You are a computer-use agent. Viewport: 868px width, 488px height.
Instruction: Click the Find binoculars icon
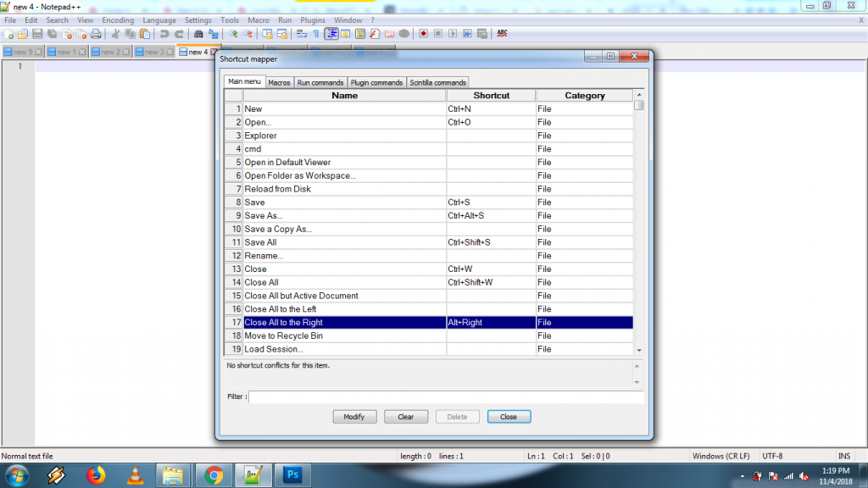point(198,34)
